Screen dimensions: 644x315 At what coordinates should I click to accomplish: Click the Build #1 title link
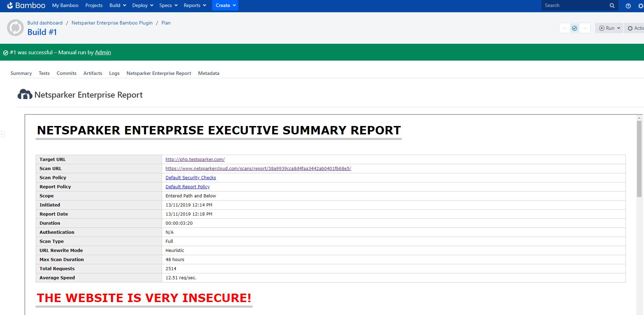point(42,32)
